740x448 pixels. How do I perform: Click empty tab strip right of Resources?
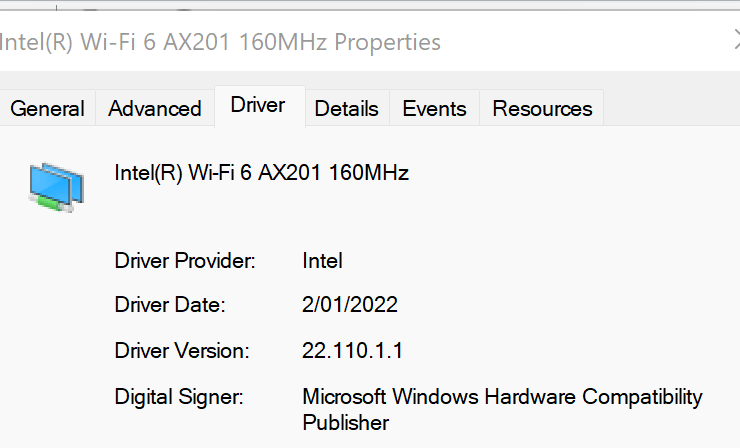pyautogui.click(x=670, y=108)
